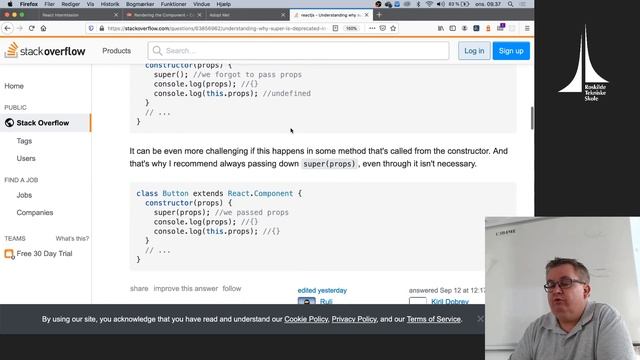Go to Home in left sidebar
Viewport: 640px width, 360px height.
tap(14, 86)
